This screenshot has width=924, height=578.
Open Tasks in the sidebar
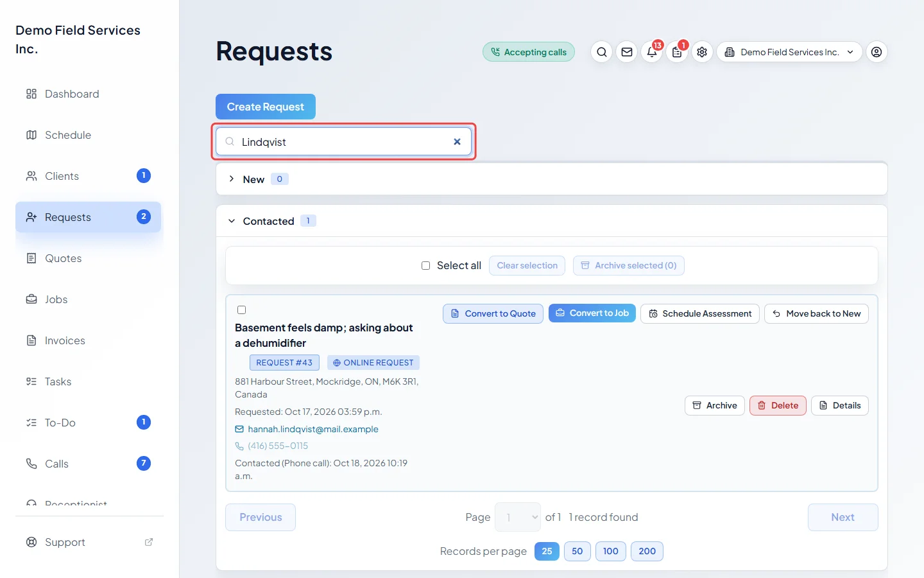(x=88, y=381)
